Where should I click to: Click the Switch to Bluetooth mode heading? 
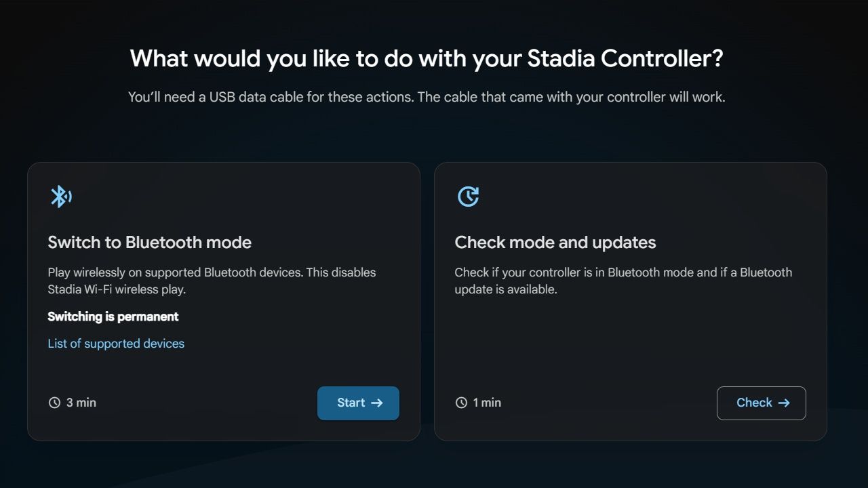(149, 242)
